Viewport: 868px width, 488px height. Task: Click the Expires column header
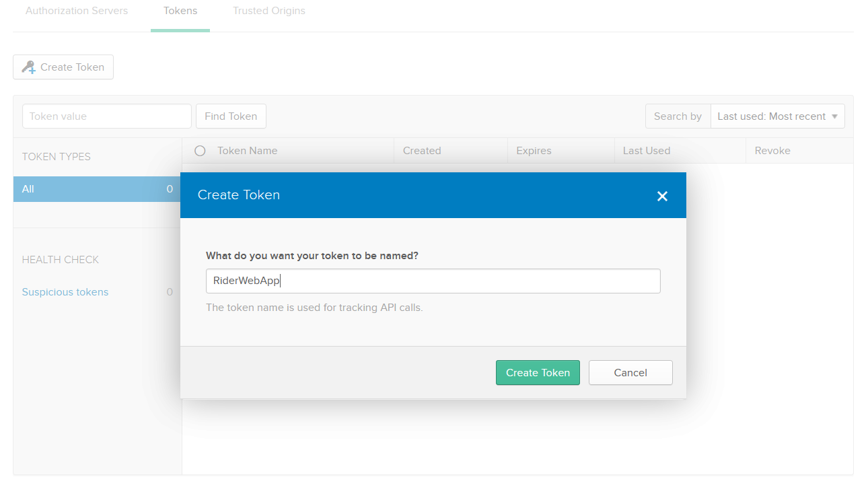pos(534,151)
